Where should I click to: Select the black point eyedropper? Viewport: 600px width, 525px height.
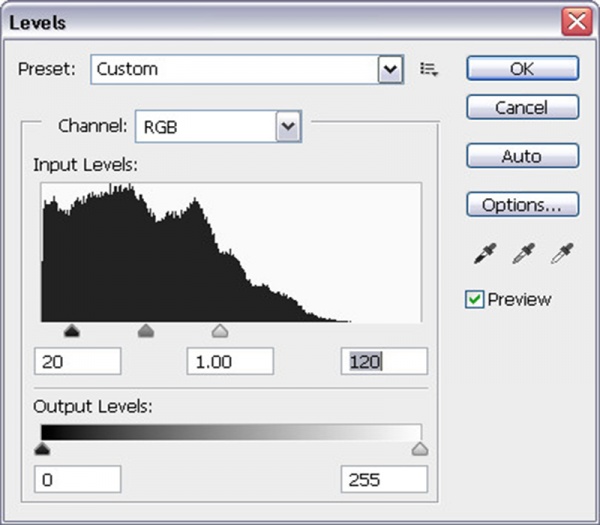pos(485,253)
